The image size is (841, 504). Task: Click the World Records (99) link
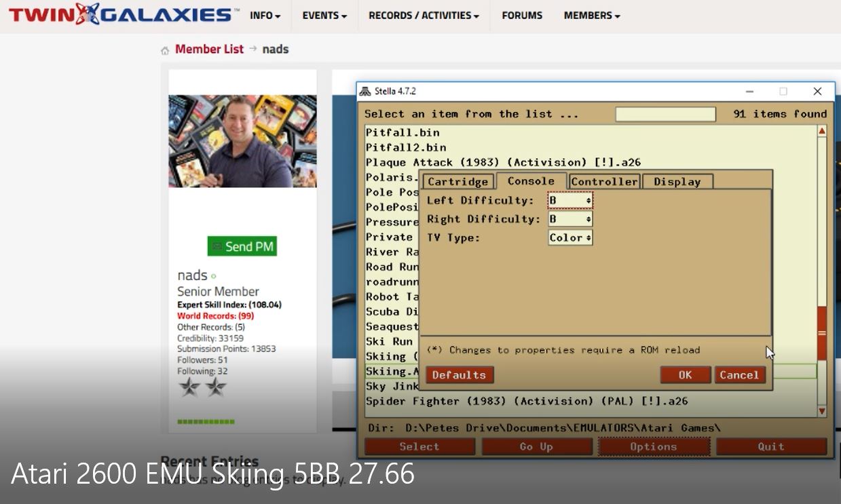pos(215,316)
